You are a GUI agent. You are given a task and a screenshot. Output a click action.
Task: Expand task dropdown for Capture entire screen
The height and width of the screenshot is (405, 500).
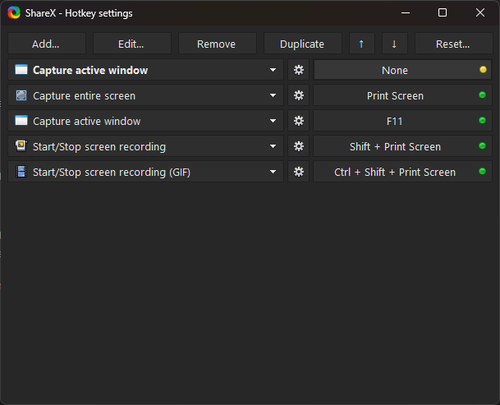coord(273,96)
